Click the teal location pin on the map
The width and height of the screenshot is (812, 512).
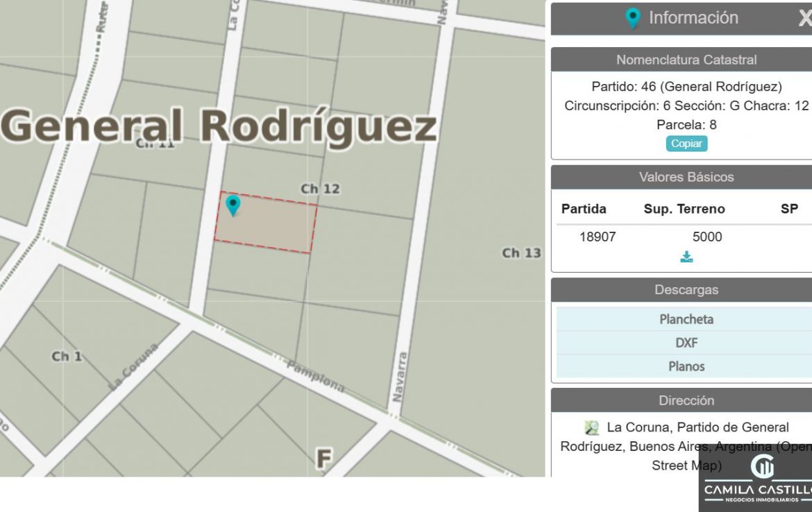tap(233, 205)
